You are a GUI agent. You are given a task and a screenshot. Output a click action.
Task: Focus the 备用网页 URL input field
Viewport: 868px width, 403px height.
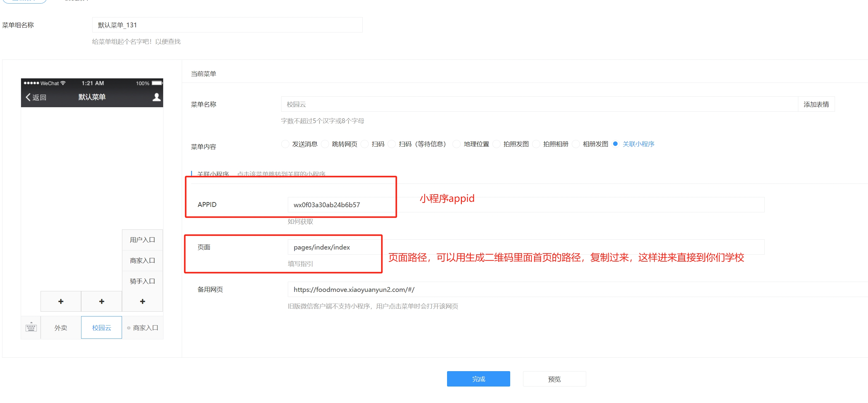point(577,289)
